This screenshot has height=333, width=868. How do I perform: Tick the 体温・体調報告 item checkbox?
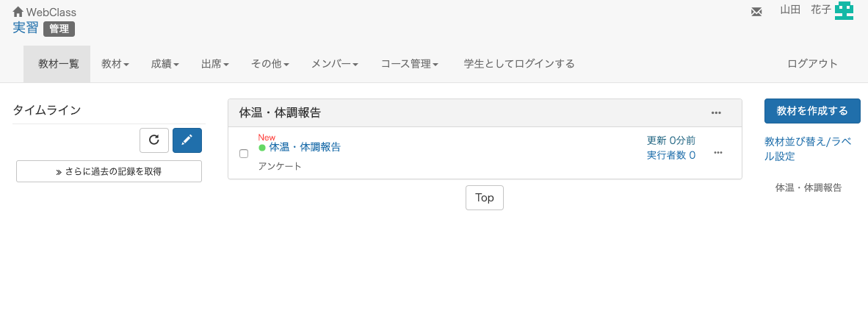[x=244, y=154]
